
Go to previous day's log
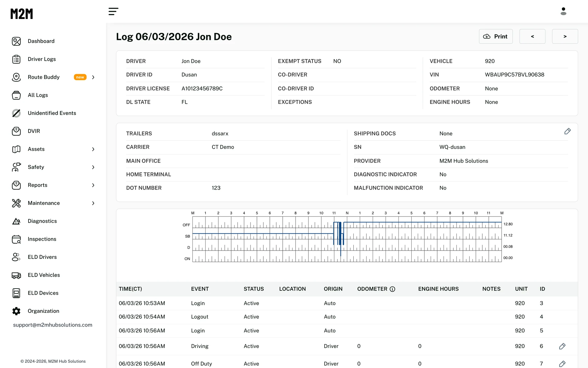pos(532,36)
